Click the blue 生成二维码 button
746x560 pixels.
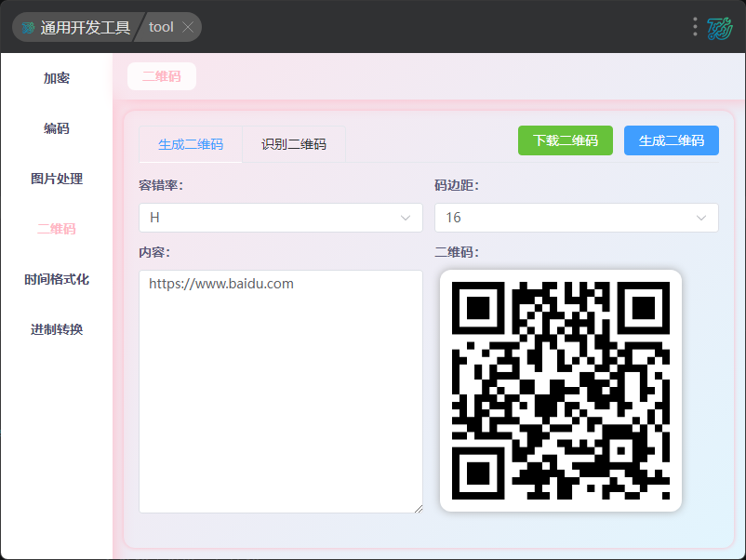tap(672, 140)
